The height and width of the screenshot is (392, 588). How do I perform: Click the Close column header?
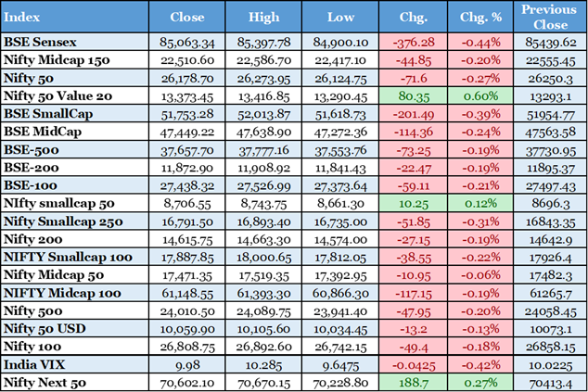click(x=187, y=17)
